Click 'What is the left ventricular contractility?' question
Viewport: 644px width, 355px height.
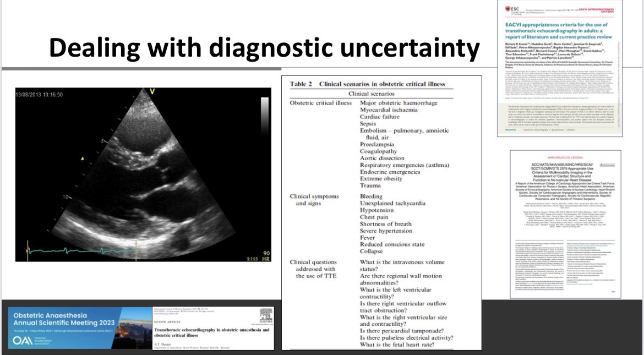pyautogui.click(x=396, y=293)
